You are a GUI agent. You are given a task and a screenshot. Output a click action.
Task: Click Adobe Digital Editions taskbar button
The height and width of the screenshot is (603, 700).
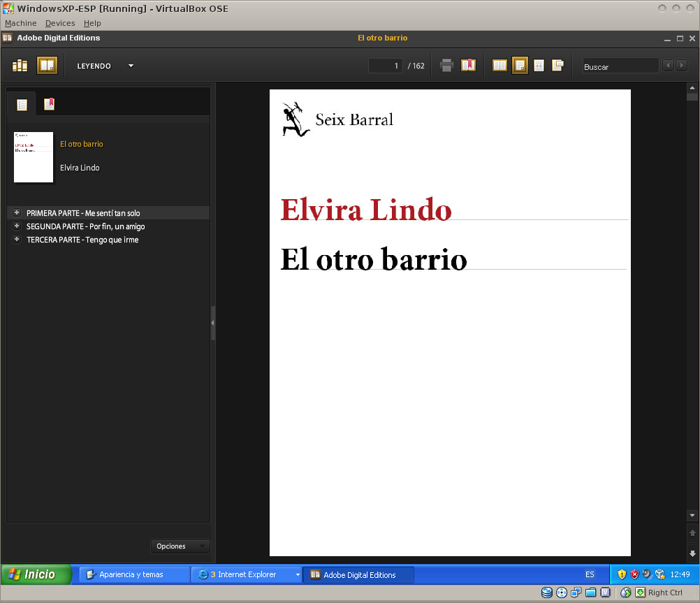tap(359, 575)
